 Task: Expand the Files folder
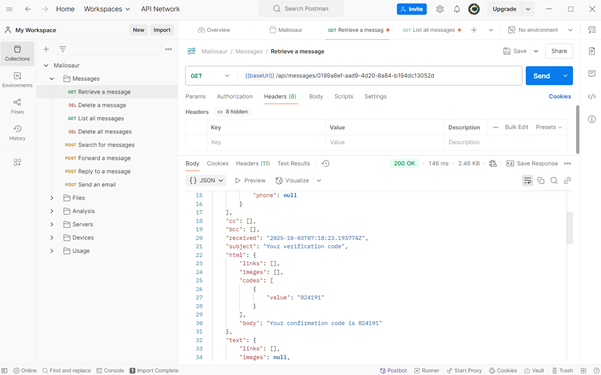click(x=52, y=198)
